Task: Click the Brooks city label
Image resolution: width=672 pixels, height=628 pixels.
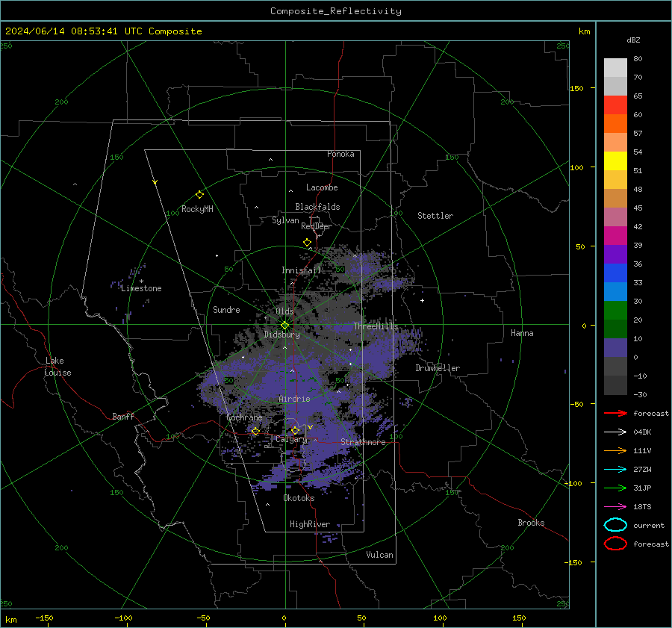Action: tap(531, 523)
